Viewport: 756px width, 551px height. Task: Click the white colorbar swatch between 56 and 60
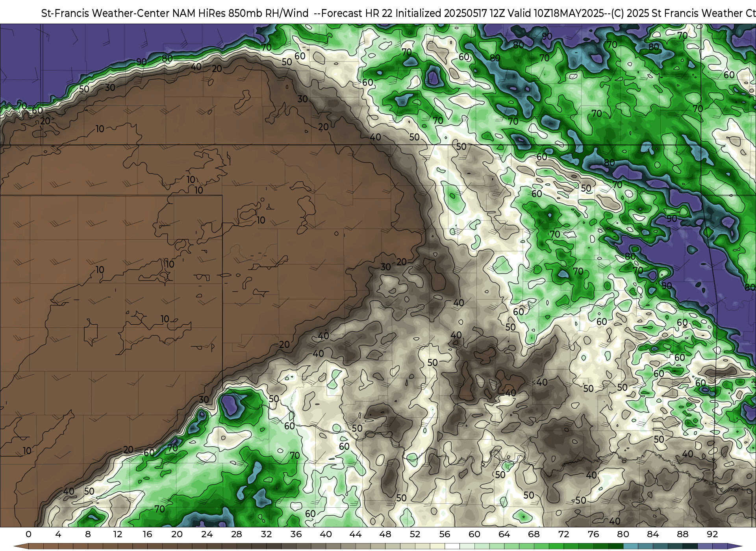coord(452,546)
